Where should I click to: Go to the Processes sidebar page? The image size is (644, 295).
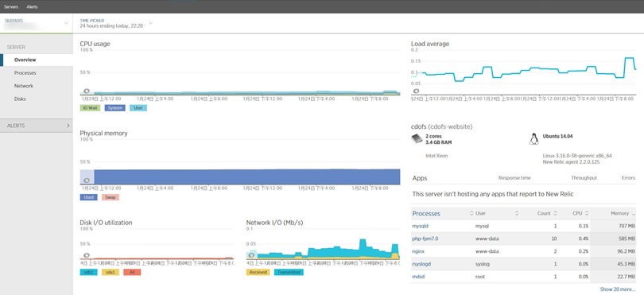25,73
